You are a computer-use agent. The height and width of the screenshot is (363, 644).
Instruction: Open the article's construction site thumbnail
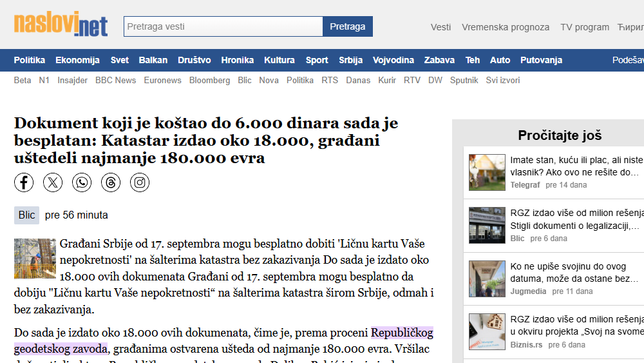[x=35, y=259]
